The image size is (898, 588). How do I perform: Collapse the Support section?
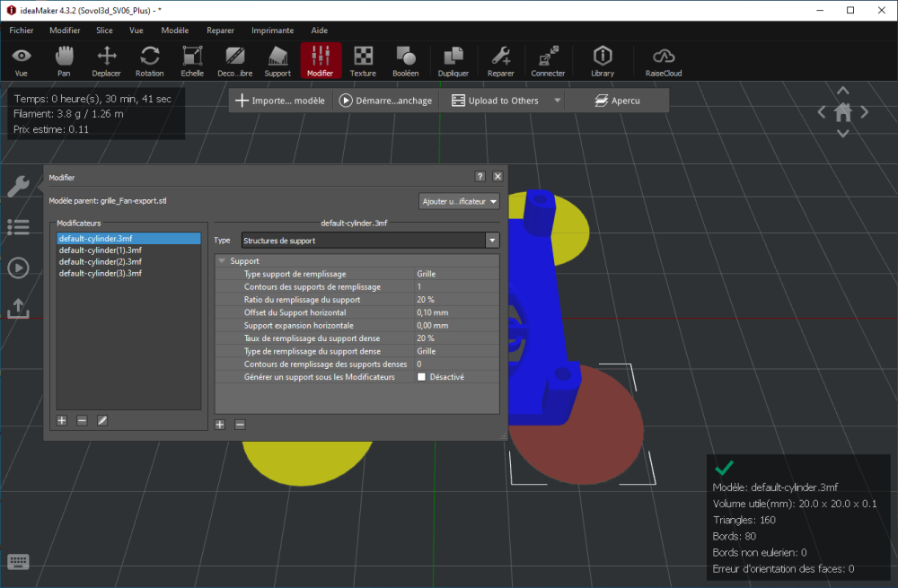pos(222,261)
